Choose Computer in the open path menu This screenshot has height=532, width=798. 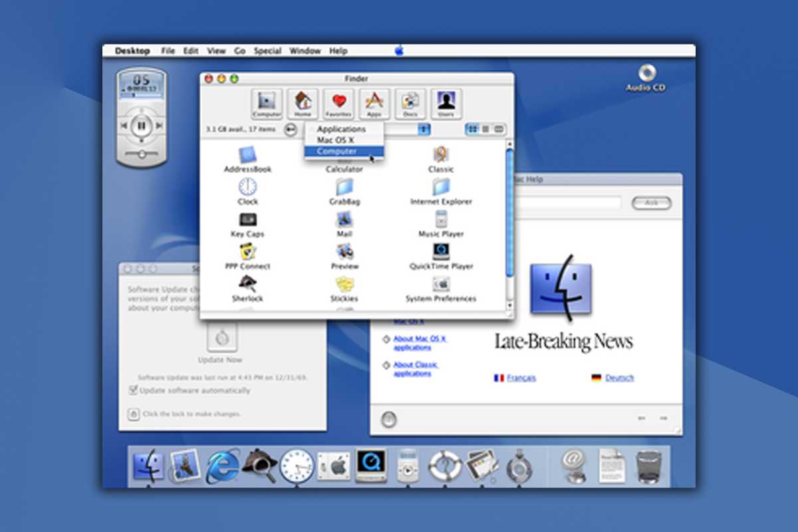point(338,151)
